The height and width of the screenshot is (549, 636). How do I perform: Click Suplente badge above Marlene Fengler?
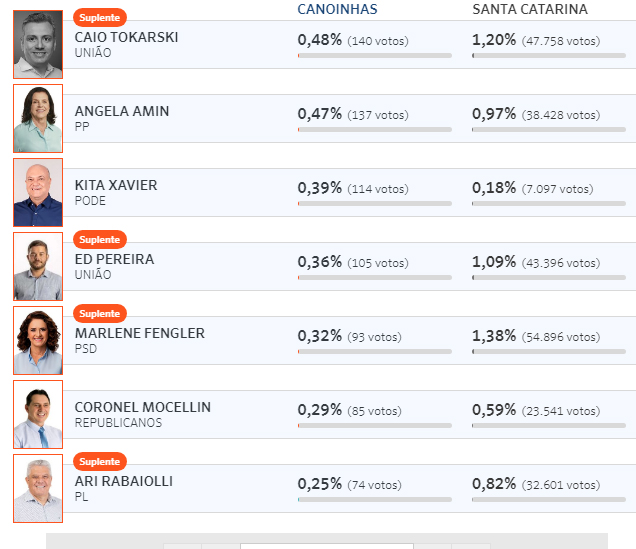click(100, 314)
